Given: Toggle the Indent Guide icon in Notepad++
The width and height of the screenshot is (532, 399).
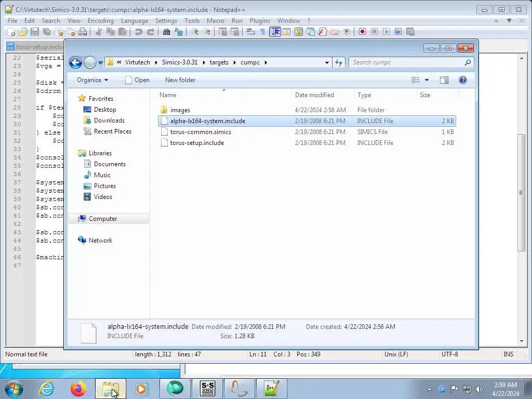Looking at the screenshot, I should pos(275,32).
